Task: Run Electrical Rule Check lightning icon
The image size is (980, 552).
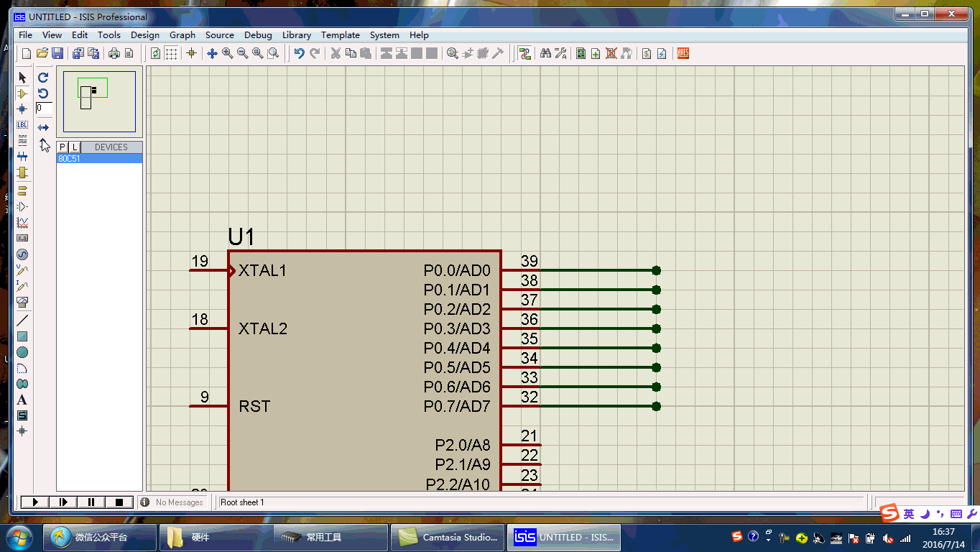Action: (662, 53)
